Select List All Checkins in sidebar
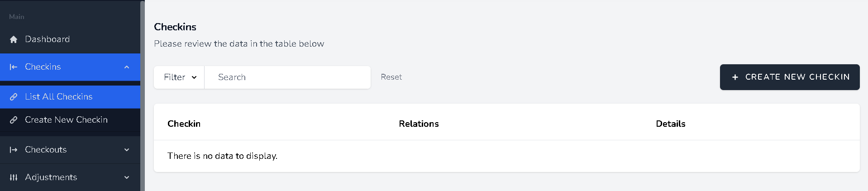 tap(59, 97)
